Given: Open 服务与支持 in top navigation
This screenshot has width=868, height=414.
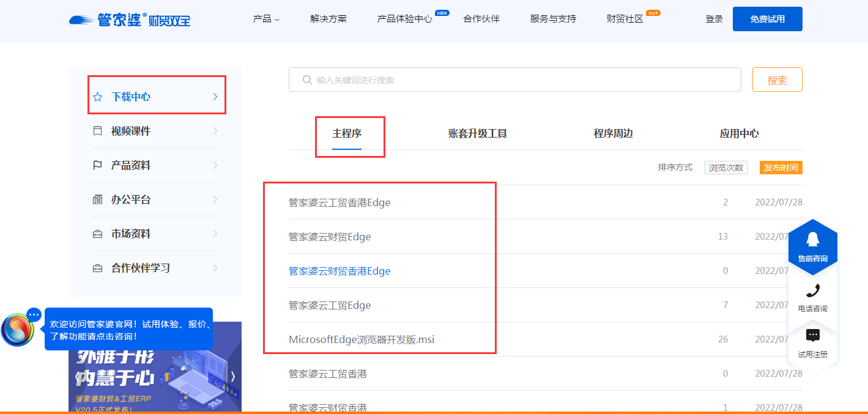Looking at the screenshot, I should pos(553,19).
